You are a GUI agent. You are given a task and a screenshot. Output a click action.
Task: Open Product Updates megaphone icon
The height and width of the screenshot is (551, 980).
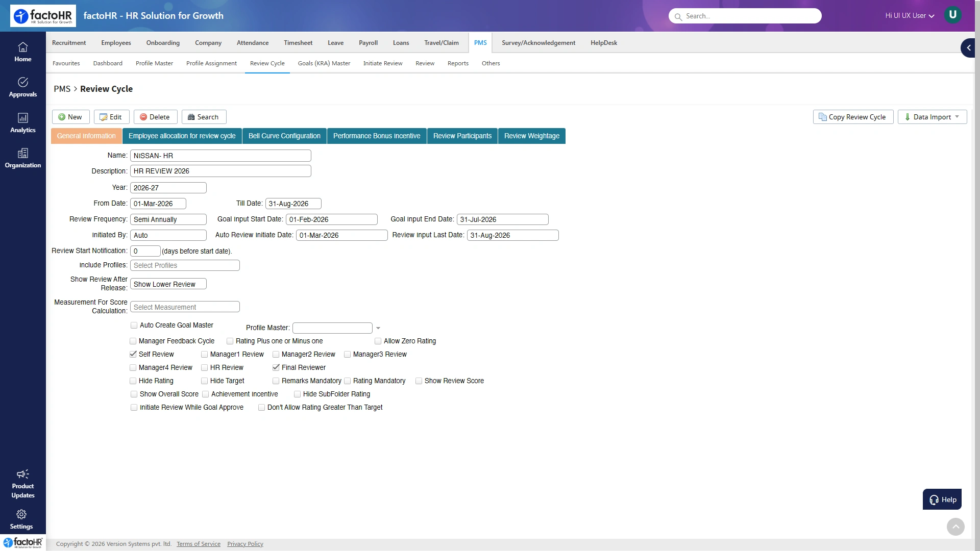coord(22,474)
